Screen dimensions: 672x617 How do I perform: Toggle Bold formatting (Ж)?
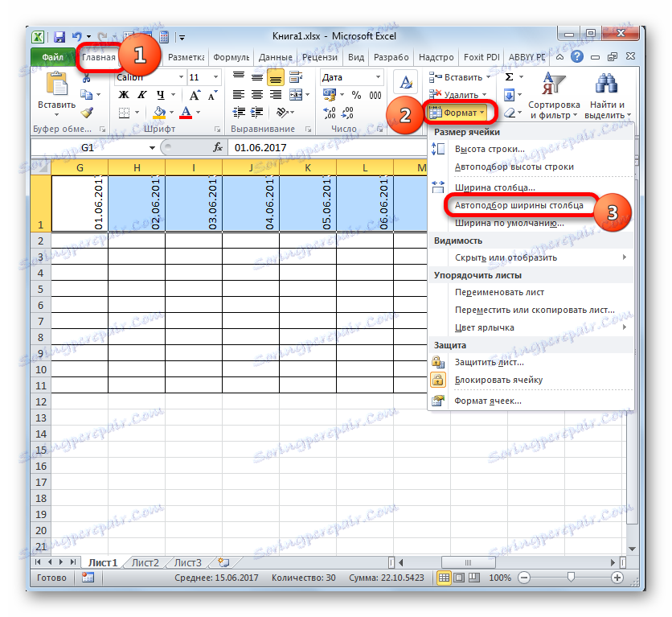coord(124,95)
